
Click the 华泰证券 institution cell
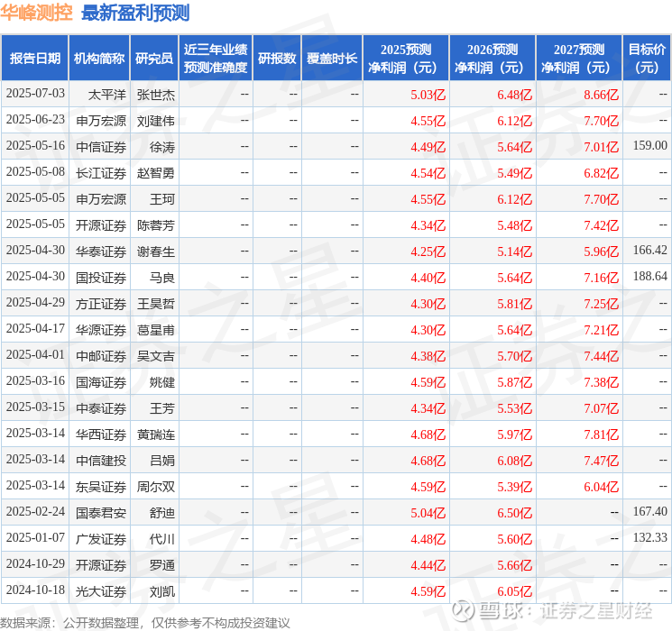(x=101, y=251)
